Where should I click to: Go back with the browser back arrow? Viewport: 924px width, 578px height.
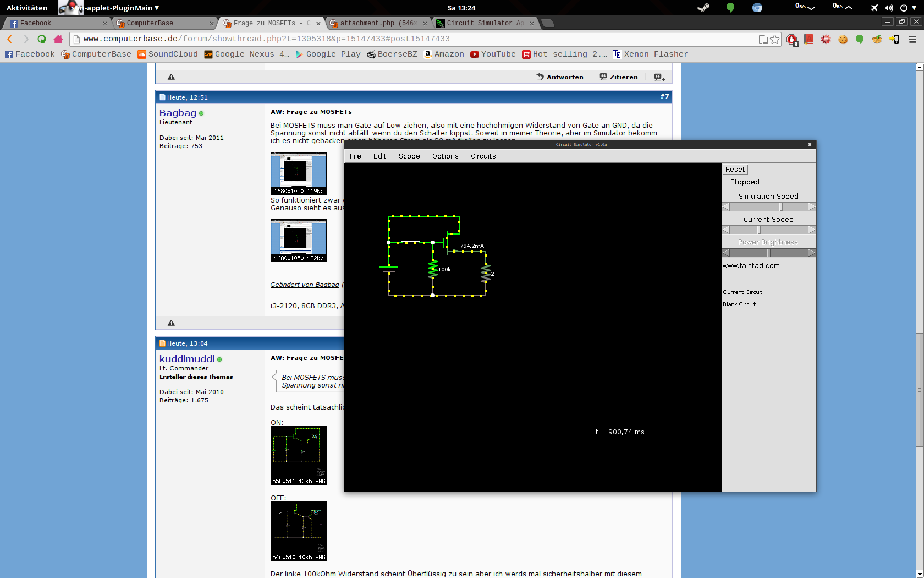[x=10, y=39]
